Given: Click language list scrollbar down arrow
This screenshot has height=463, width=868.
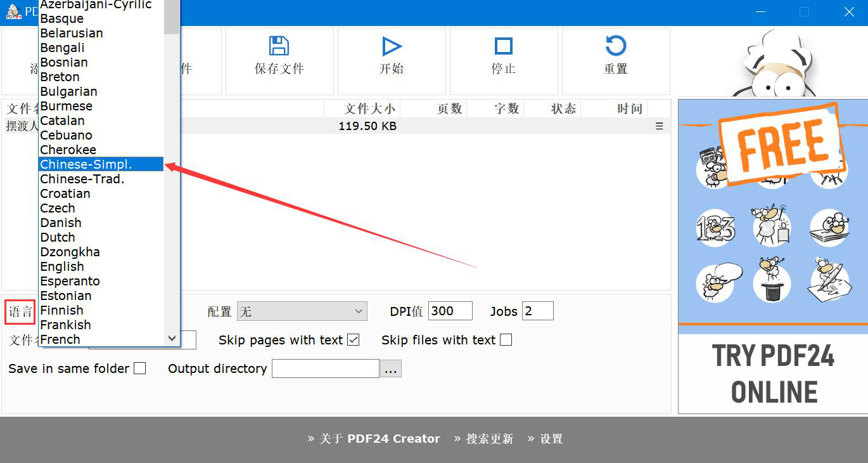Looking at the screenshot, I should coord(172,339).
